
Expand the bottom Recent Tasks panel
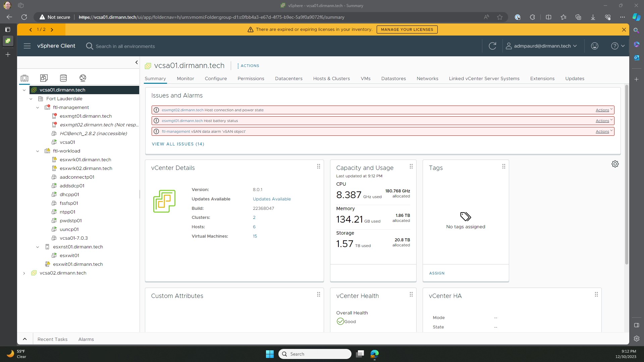(x=25, y=339)
